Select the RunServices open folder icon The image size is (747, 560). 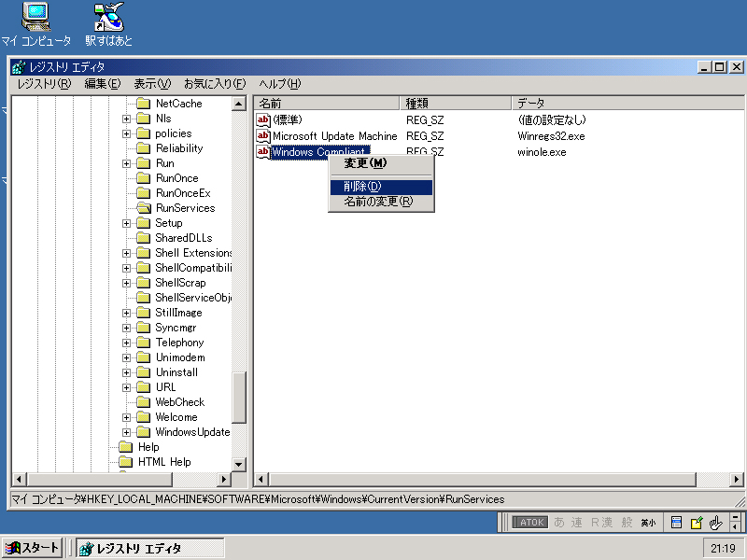tap(143, 208)
